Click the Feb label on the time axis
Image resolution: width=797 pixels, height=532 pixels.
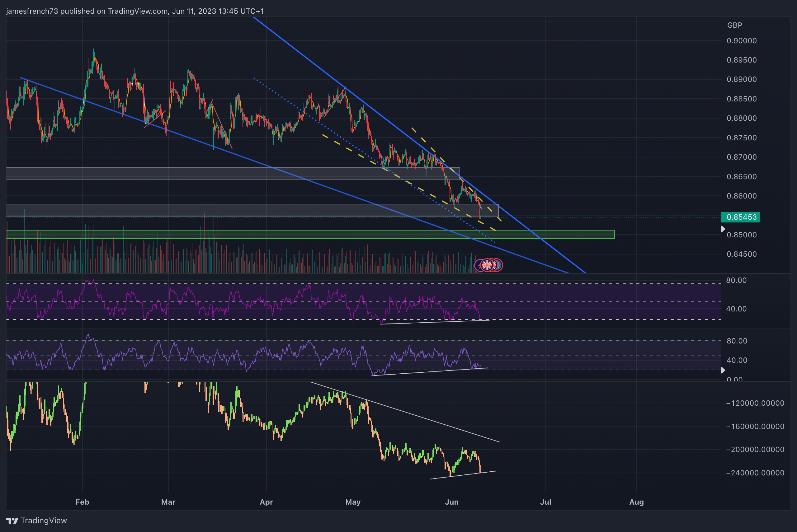[x=83, y=502]
